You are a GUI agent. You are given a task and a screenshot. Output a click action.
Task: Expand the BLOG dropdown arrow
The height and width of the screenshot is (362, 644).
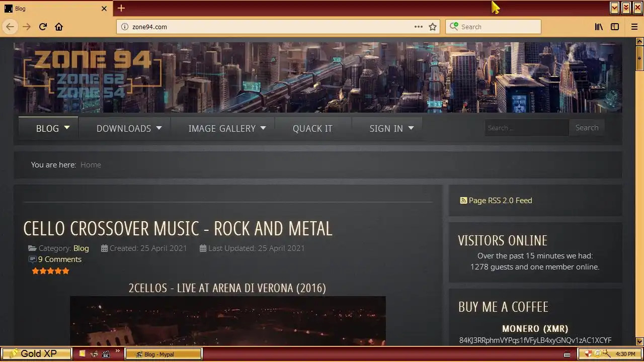tap(67, 128)
